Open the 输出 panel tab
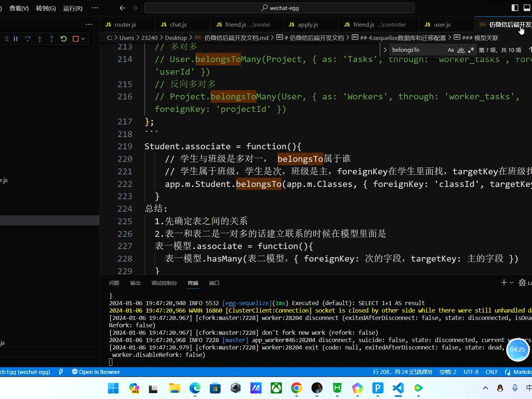Image resolution: width=532 pixels, height=399 pixels. [135, 283]
